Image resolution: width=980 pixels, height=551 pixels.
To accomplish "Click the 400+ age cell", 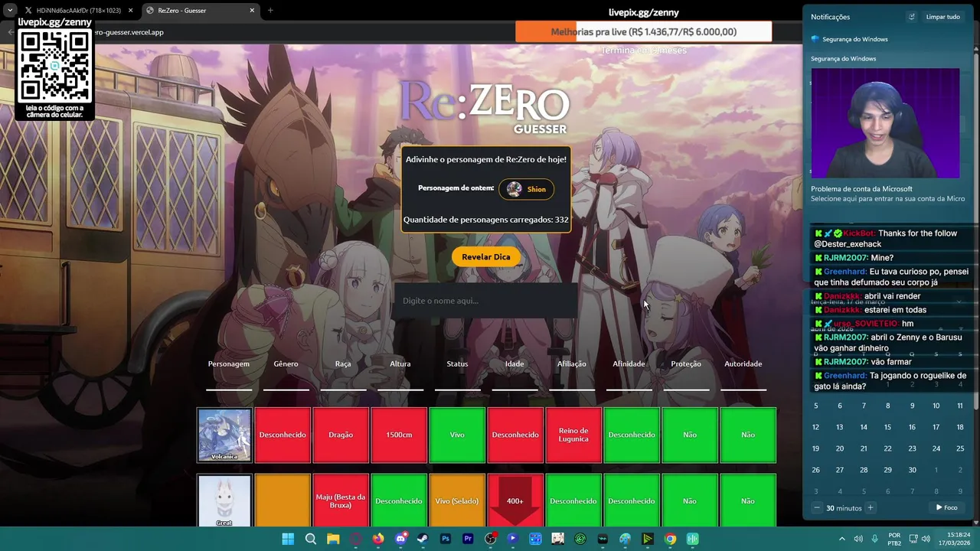I will tap(515, 500).
